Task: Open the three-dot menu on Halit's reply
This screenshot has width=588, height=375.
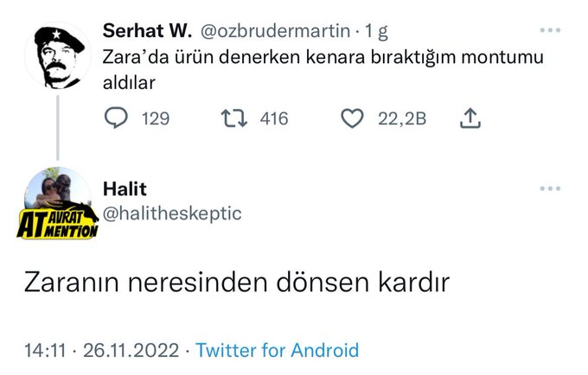Action: 550,189
